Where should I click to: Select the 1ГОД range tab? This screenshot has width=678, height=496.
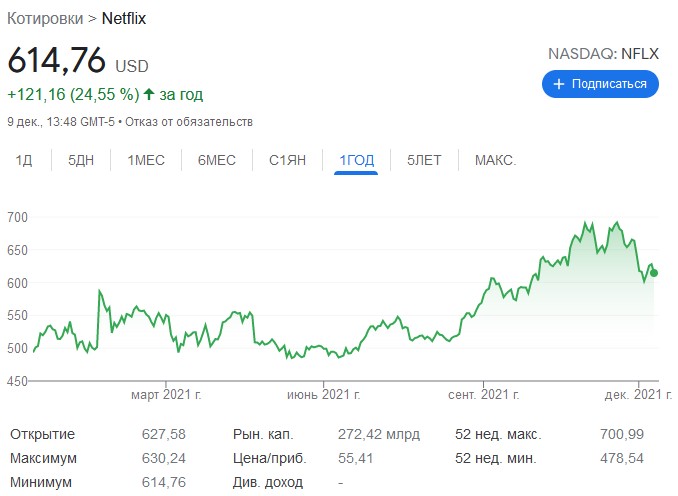click(x=356, y=160)
